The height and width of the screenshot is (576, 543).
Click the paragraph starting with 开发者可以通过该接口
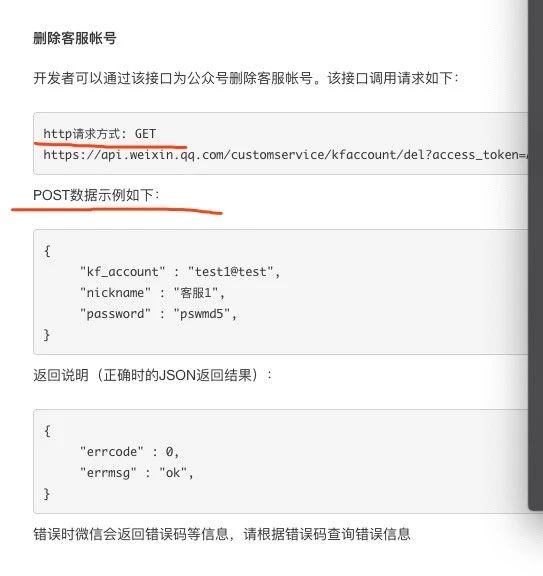[x=246, y=78]
